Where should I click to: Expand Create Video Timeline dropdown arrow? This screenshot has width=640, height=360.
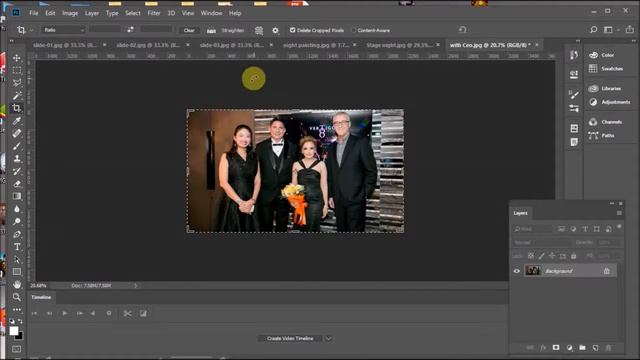click(x=329, y=338)
